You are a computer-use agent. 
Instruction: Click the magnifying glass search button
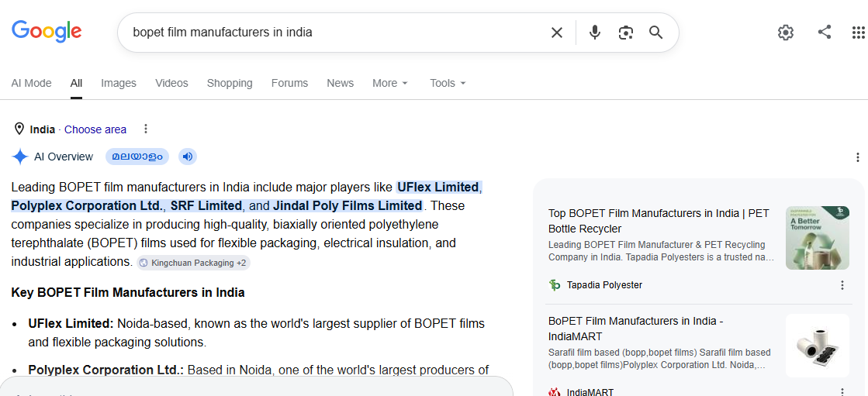[656, 33]
